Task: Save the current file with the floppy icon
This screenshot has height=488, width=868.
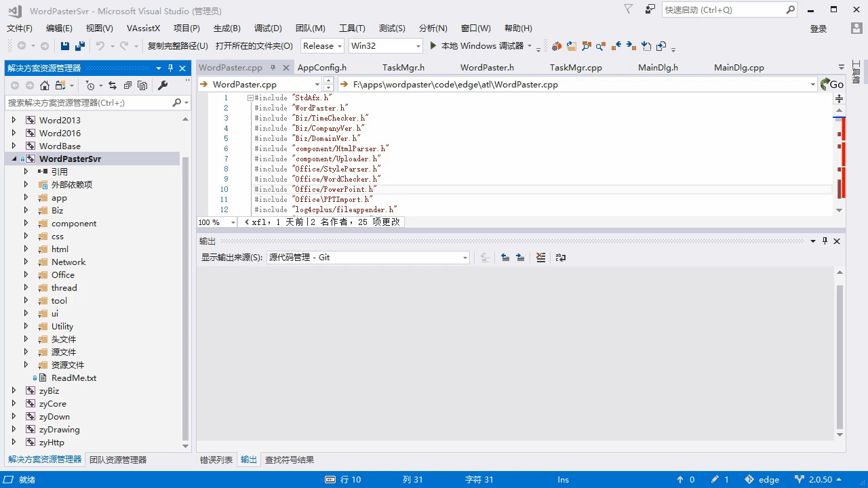Action: pos(65,46)
